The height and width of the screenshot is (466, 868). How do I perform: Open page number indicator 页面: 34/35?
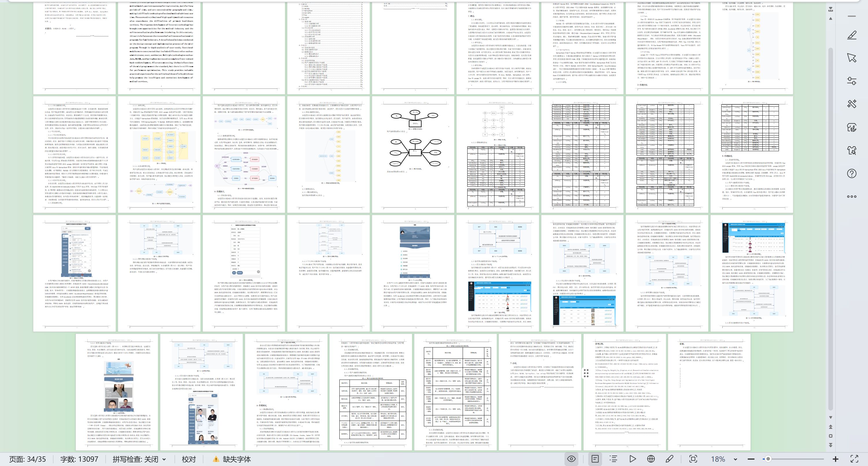tap(27, 459)
